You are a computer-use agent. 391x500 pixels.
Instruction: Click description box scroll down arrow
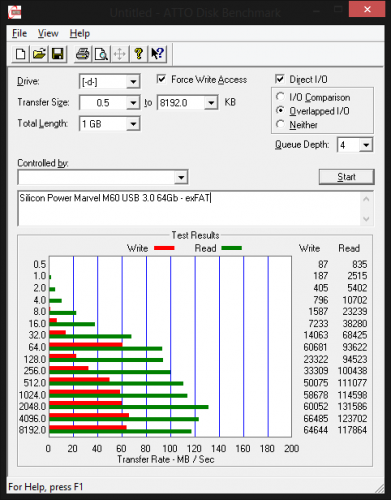[366, 219]
